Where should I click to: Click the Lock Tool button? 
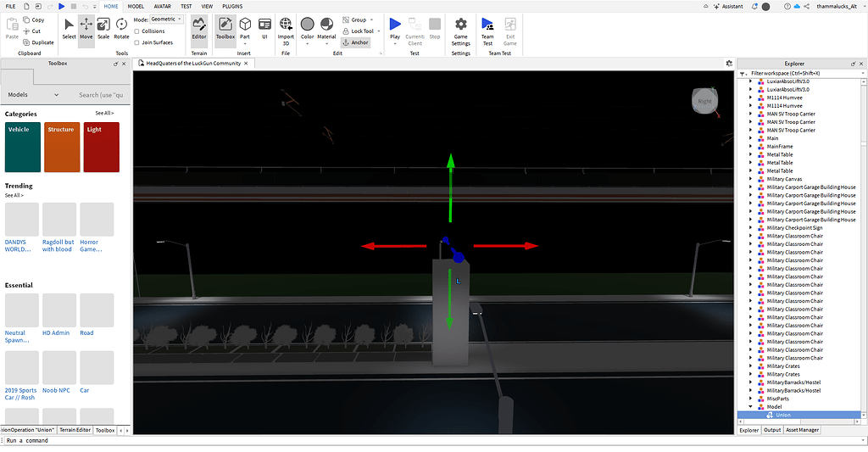358,31
